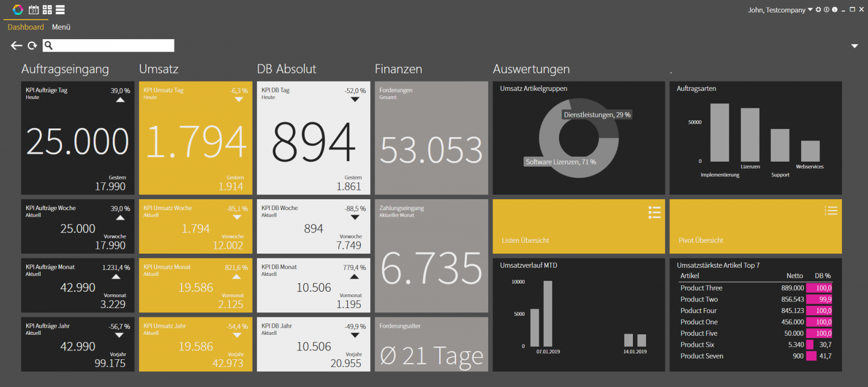Image resolution: width=868 pixels, height=387 pixels.
Task: Expand the John, Testcompany user dropdown
Action: [x=810, y=10]
